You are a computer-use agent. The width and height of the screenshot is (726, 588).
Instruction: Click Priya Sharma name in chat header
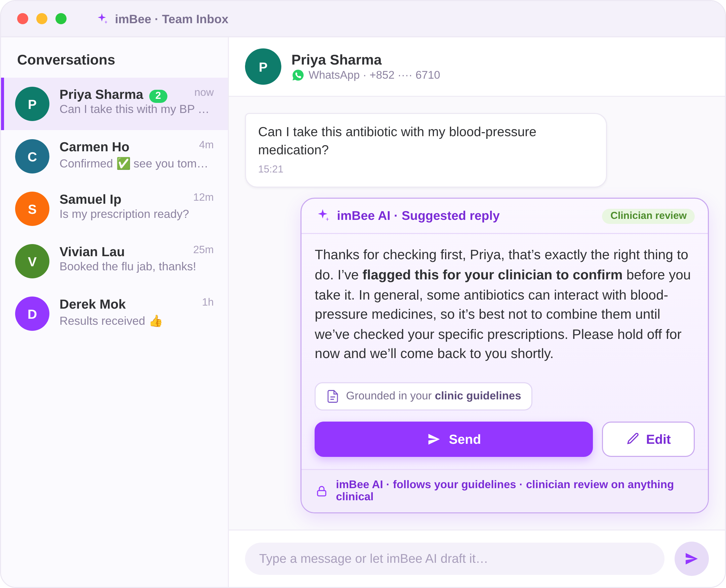tap(336, 60)
